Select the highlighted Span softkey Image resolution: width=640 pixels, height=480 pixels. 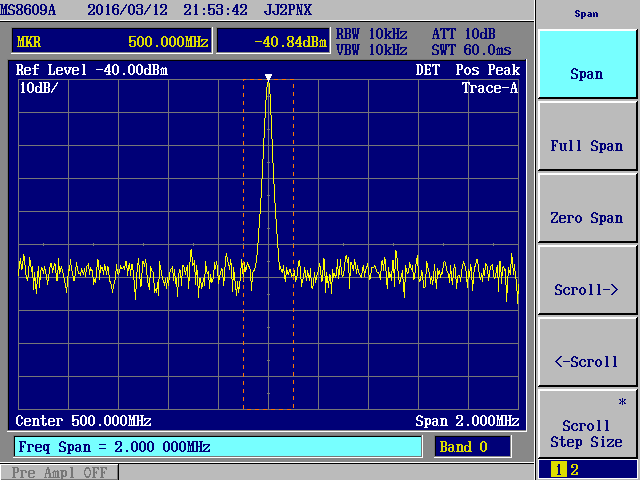[x=587, y=64]
